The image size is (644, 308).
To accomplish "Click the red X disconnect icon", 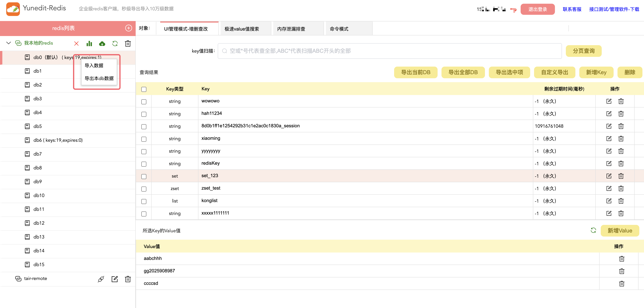I will (x=76, y=43).
